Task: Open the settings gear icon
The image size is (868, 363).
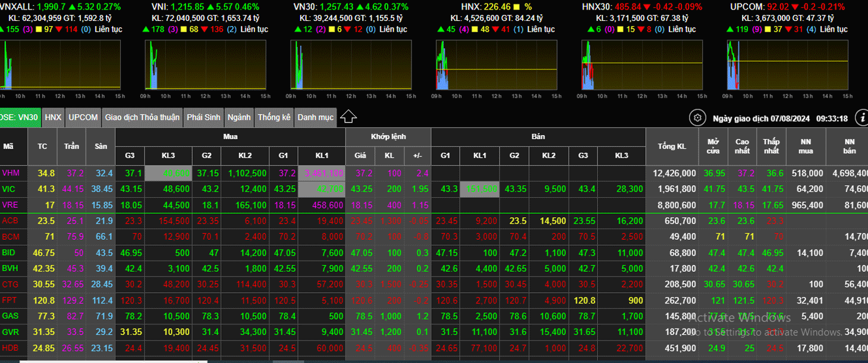Action: point(697,118)
